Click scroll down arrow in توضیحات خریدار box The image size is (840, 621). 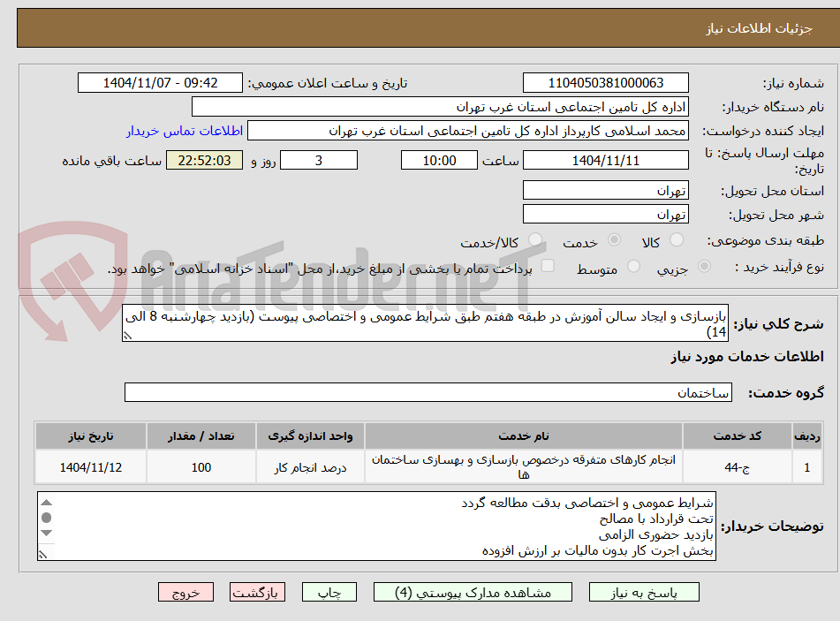pos(47,533)
